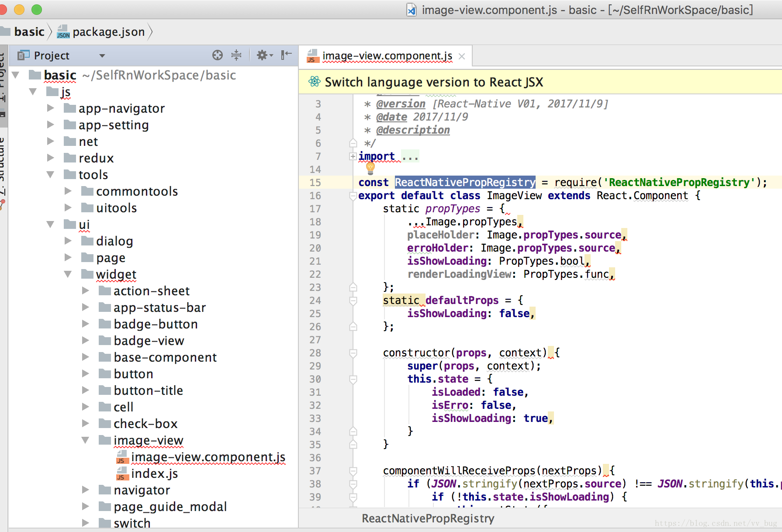Collapse the image-view folder
Viewport: 782px width, 532px height.
pos(86,440)
